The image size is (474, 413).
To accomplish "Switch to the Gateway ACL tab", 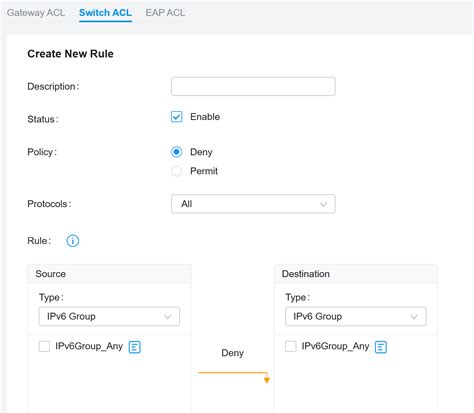I will (x=36, y=13).
